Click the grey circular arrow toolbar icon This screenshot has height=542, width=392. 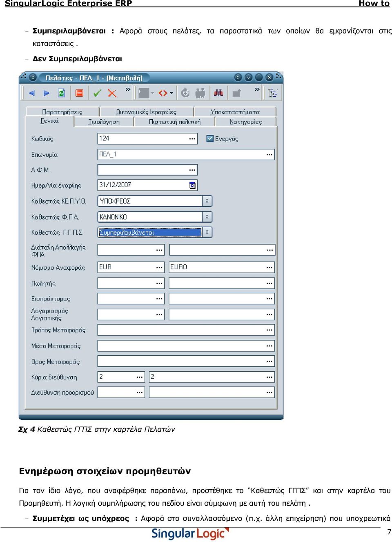coord(185,93)
